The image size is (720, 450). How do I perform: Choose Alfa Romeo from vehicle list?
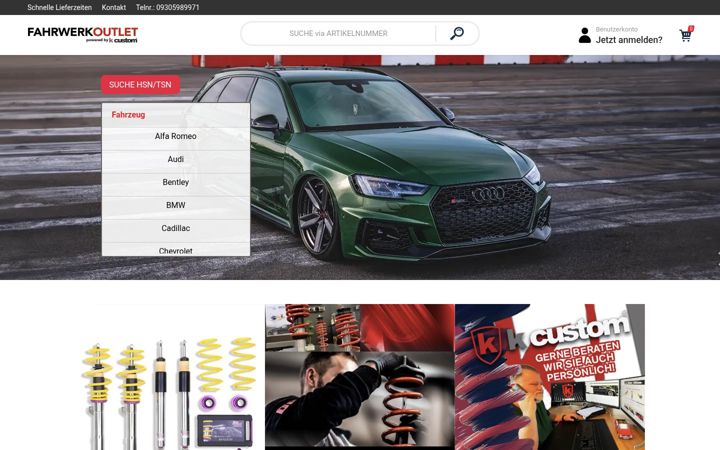(175, 136)
